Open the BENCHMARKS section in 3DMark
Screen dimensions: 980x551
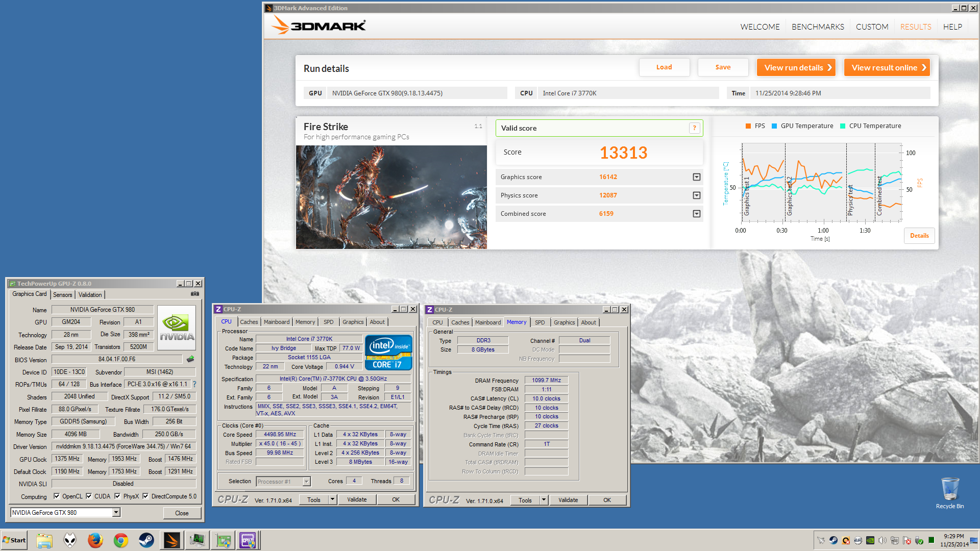(818, 27)
